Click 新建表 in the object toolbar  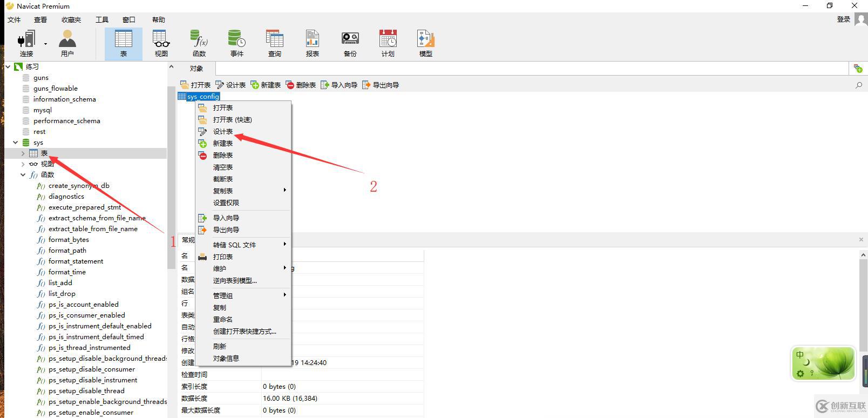pos(266,85)
